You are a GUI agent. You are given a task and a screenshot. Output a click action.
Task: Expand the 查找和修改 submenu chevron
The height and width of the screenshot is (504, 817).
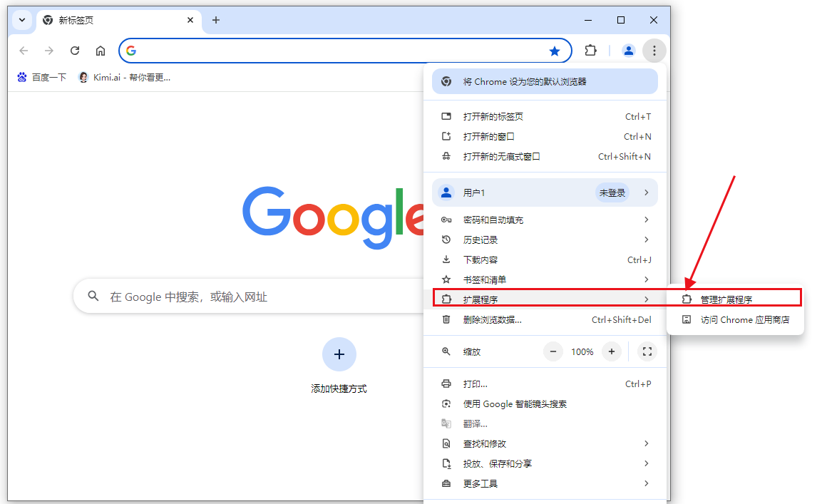(x=646, y=443)
